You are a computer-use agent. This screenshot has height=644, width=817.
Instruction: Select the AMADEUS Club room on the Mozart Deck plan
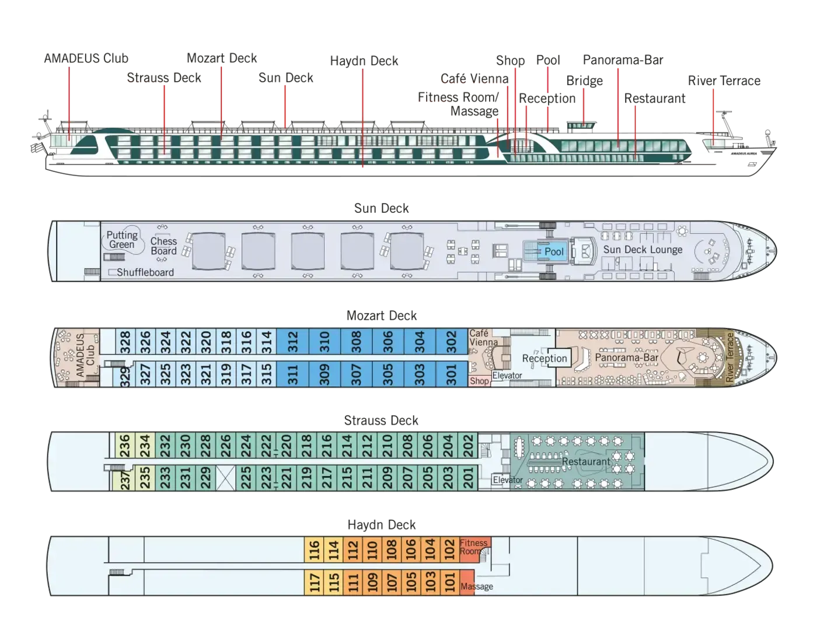tap(77, 357)
